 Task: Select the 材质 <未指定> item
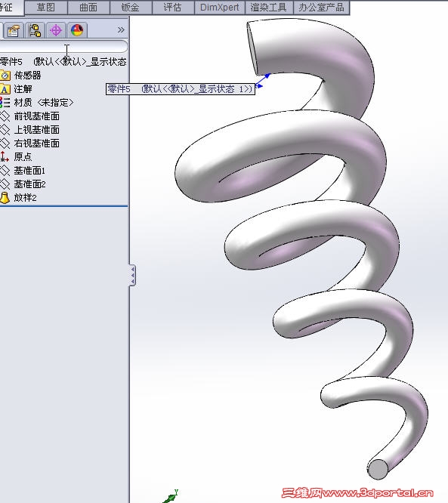[x=44, y=102]
